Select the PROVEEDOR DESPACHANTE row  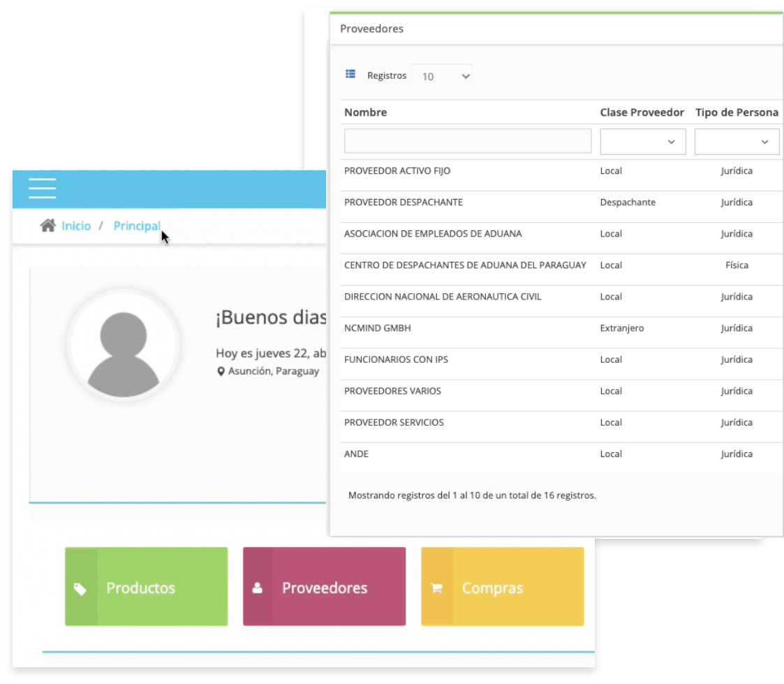point(561,207)
